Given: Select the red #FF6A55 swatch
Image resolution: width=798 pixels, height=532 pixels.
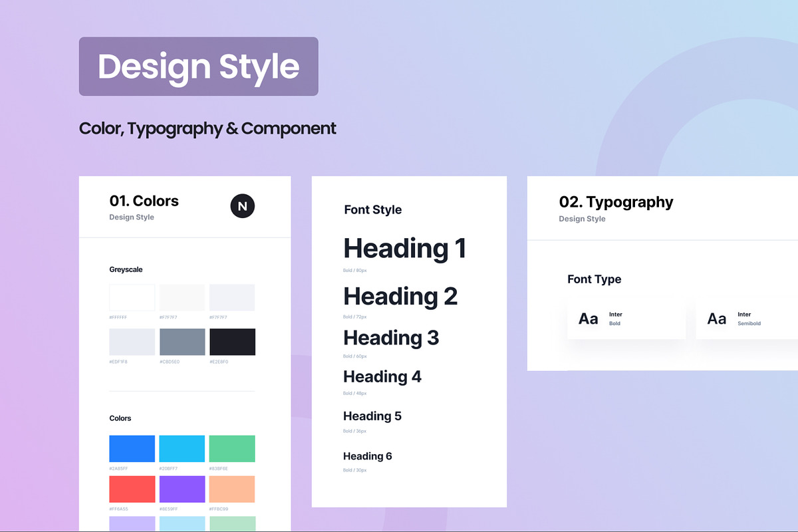Looking at the screenshot, I should (132, 489).
